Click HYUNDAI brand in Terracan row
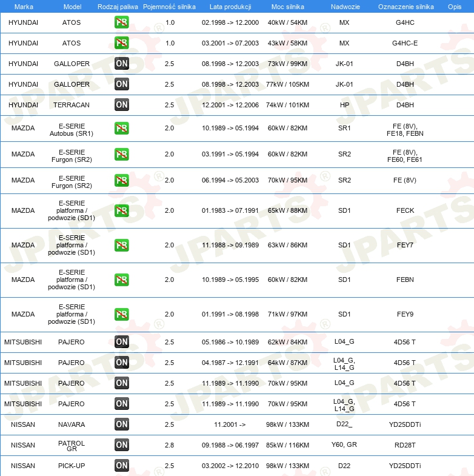474x476 pixels. point(23,105)
